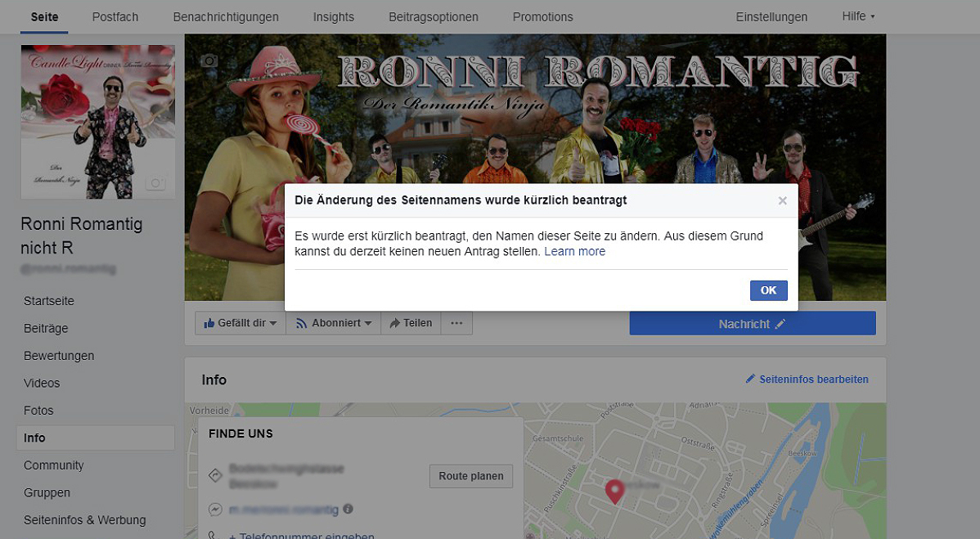Click the info circle icon beside the messenger link
Screen dimensions: 980x539
coord(348,509)
